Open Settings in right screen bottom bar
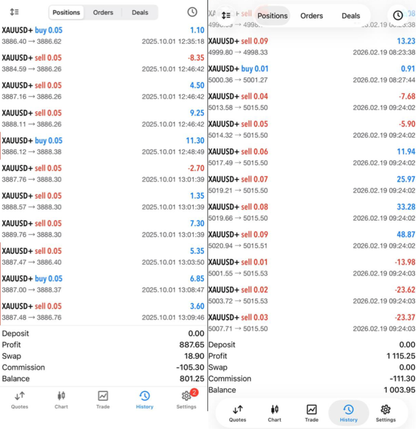 386,414
